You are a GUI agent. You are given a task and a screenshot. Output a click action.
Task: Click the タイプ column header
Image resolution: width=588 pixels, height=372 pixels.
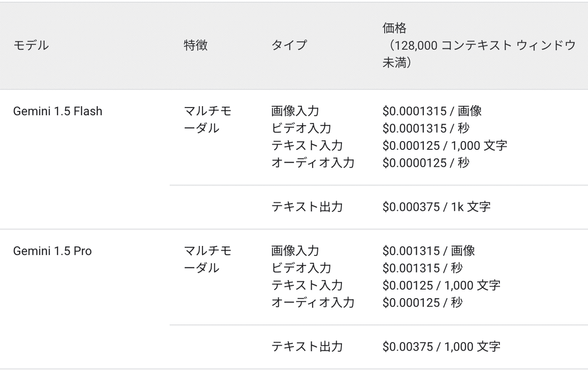point(289,45)
